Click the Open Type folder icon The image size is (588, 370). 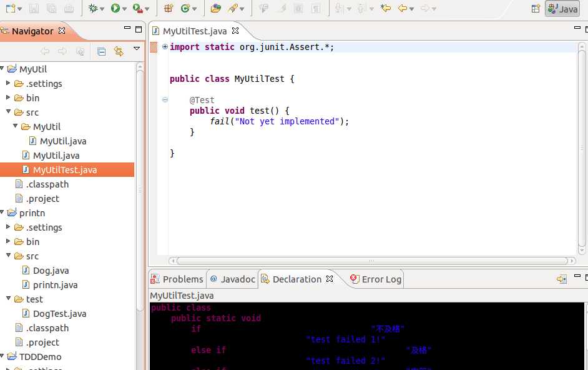tap(215, 8)
